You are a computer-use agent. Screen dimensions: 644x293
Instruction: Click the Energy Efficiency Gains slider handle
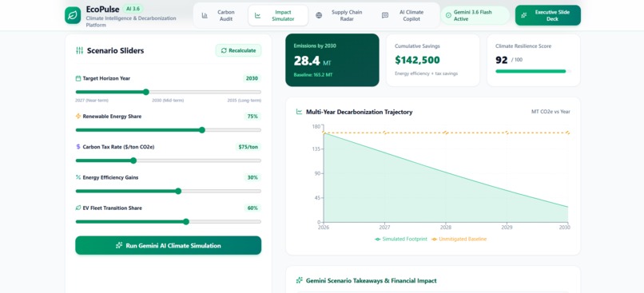[178, 192]
